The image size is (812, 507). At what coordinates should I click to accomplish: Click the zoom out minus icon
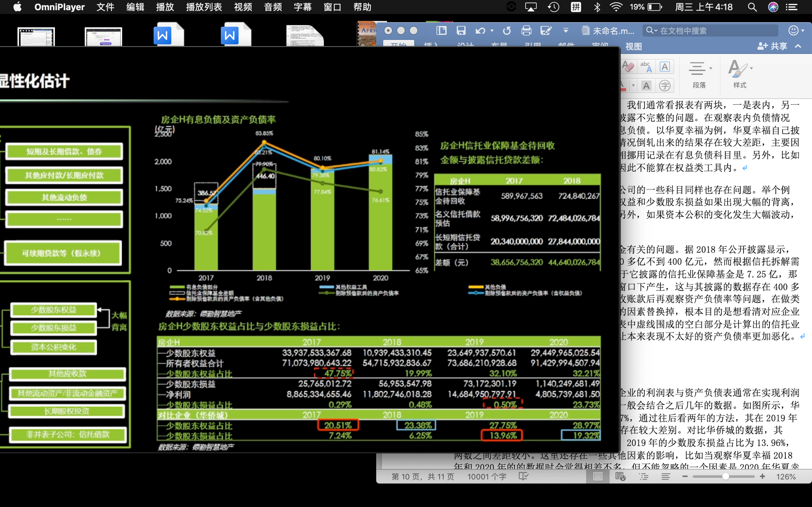tap(685, 476)
